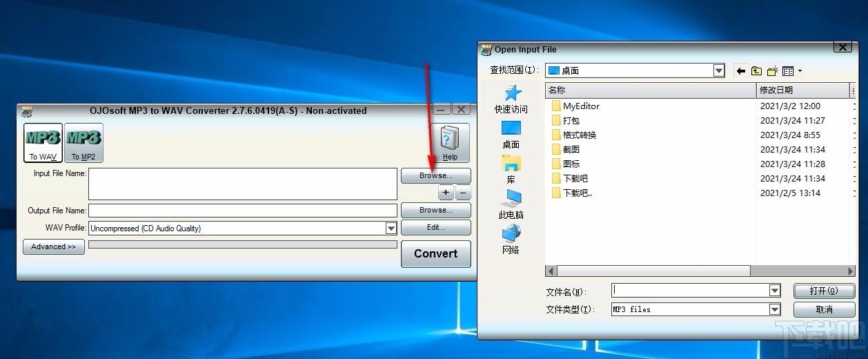Click the file list's left scroll arrow
The height and width of the screenshot is (359, 868).
click(551, 271)
